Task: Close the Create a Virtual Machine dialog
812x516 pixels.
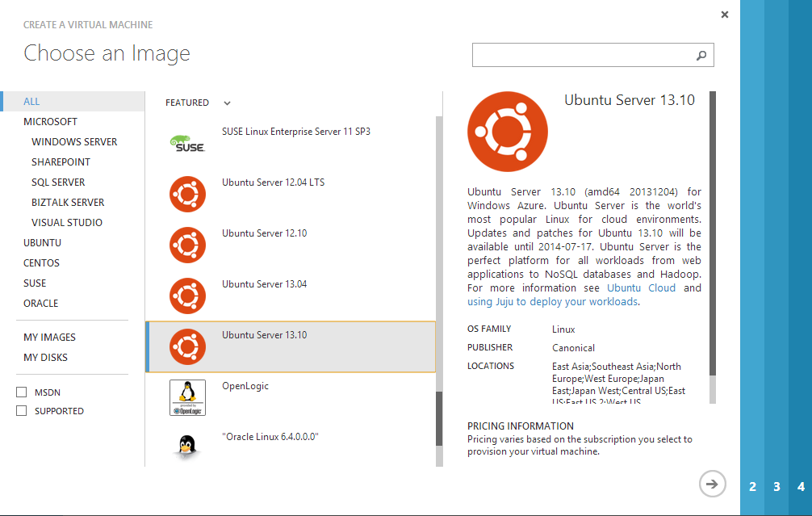Action: [x=725, y=15]
